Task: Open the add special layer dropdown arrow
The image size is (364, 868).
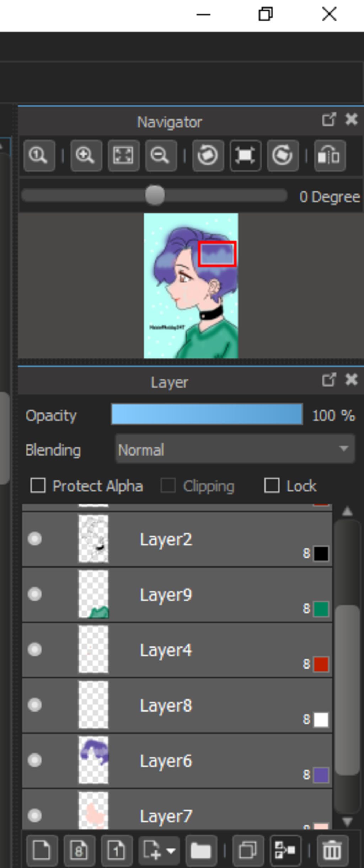Action: [x=171, y=851]
